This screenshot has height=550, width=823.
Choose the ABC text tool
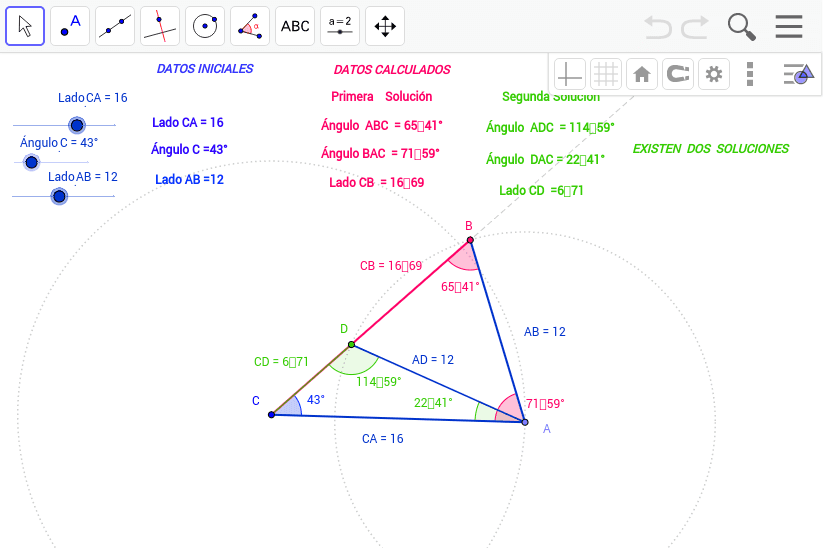click(x=295, y=26)
